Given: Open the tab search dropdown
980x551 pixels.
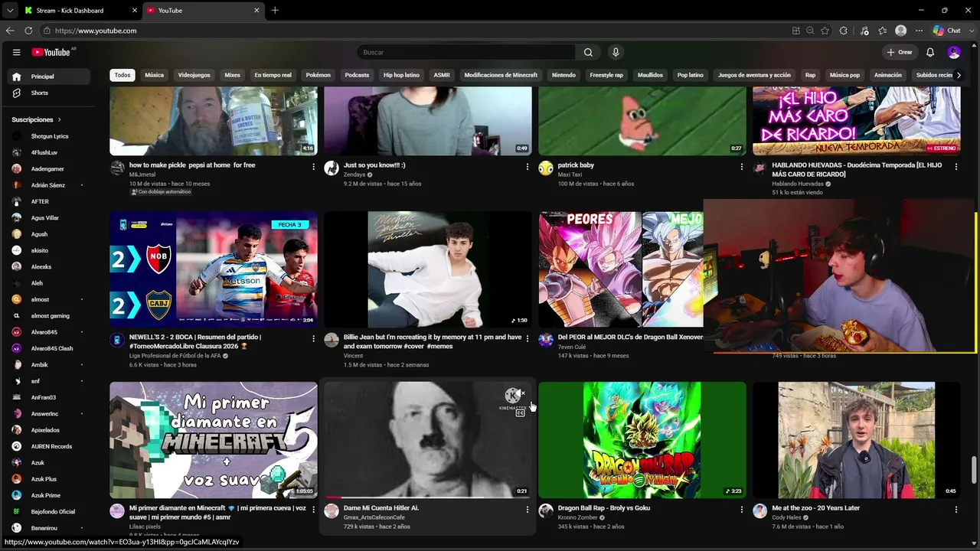Looking at the screenshot, I should (x=9, y=10).
